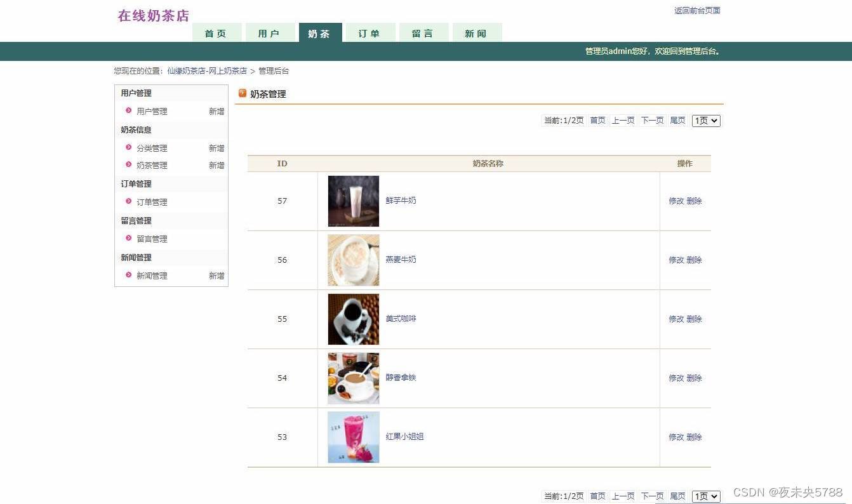The height and width of the screenshot is (504, 852).
Task: Click 删除 for 红果小姐姐
Action: (694, 437)
